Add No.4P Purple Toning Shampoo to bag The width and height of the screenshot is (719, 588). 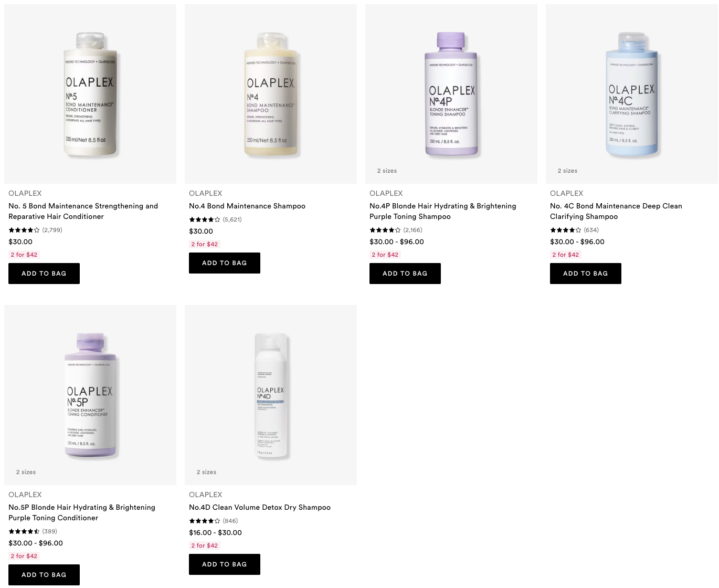coord(405,274)
